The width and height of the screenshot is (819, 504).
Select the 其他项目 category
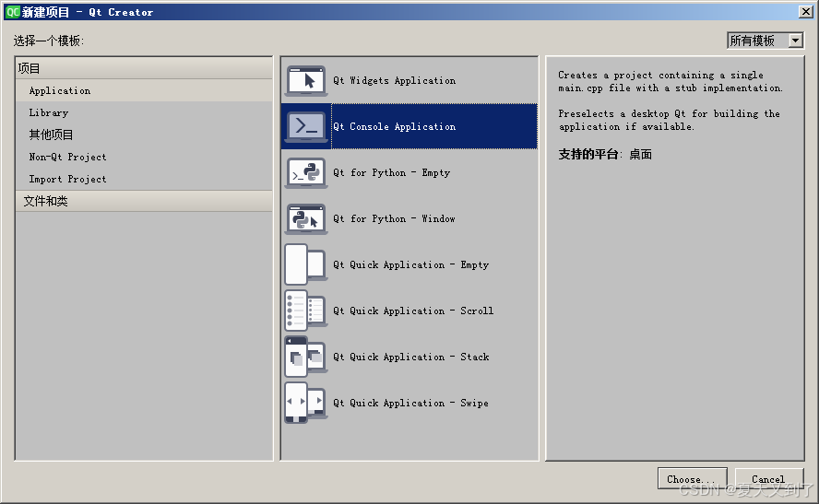coord(144,135)
